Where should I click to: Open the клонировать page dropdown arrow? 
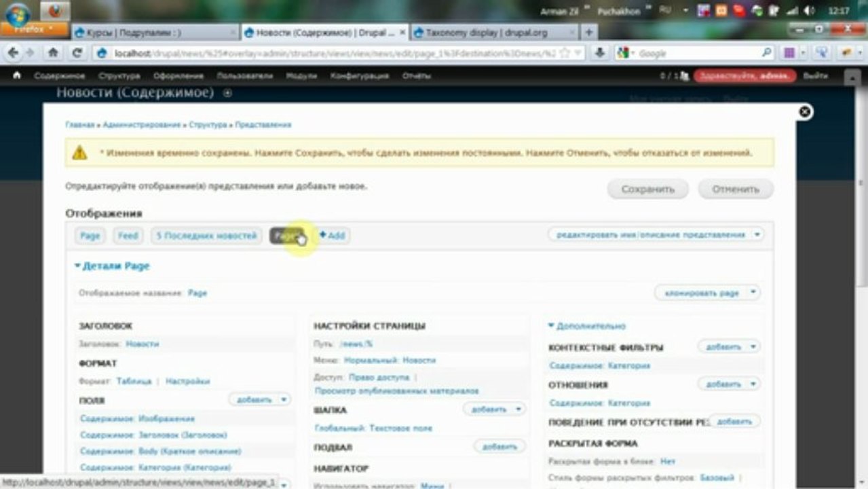click(753, 293)
